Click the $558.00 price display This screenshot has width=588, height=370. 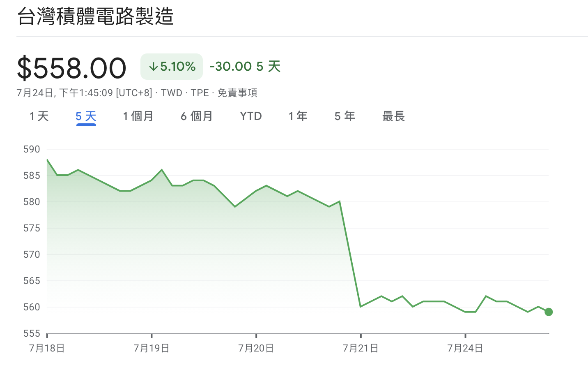[71, 68]
